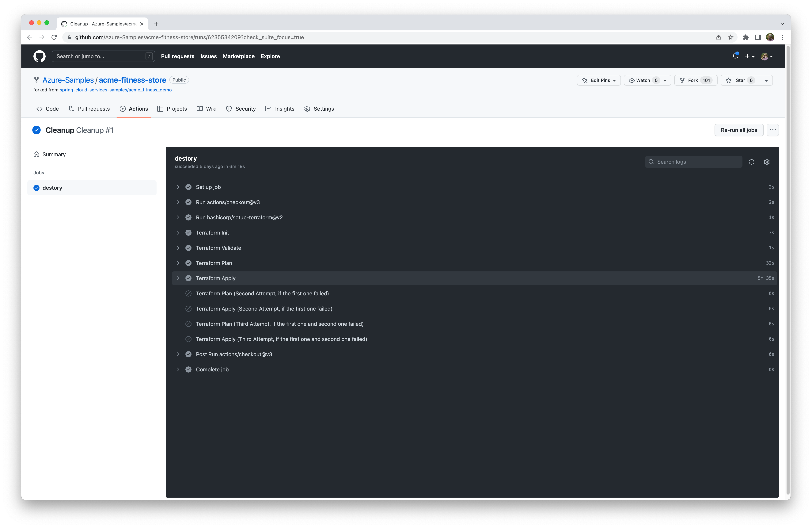Image resolution: width=812 pixels, height=528 pixels.
Task: Open the Edit Pins dropdown
Action: (598, 80)
